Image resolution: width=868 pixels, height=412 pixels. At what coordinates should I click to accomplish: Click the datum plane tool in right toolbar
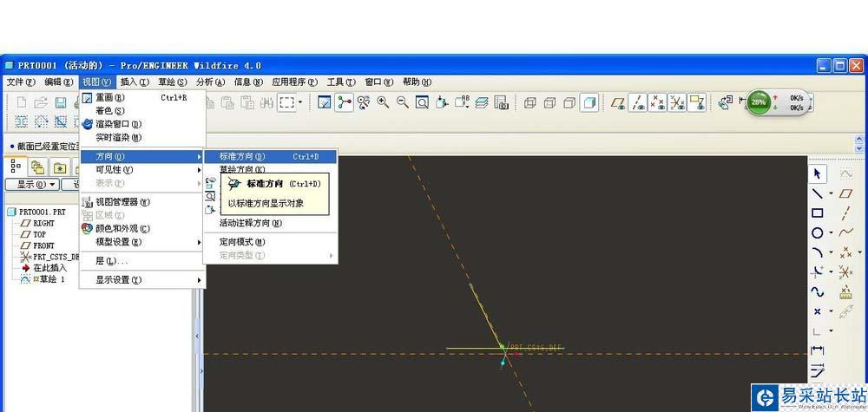tap(845, 193)
